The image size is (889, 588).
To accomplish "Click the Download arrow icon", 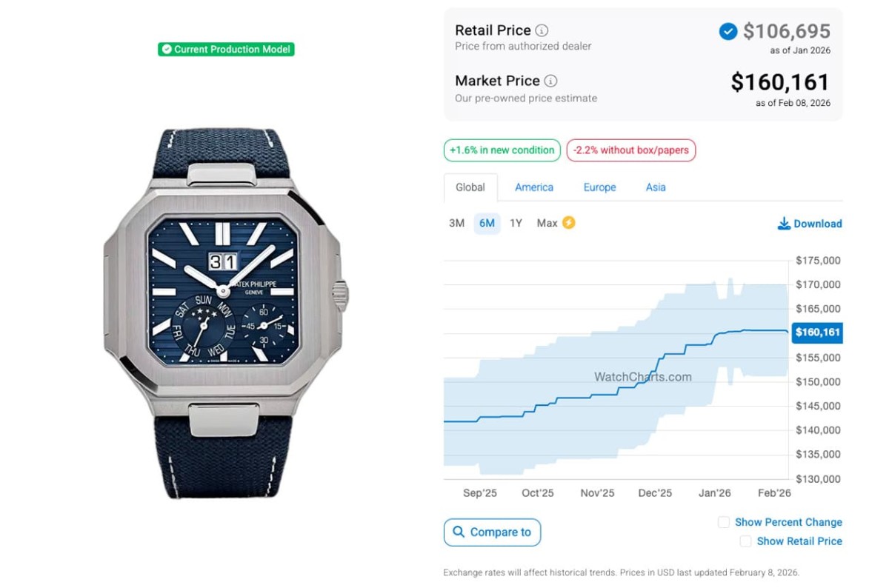I will click(784, 224).
